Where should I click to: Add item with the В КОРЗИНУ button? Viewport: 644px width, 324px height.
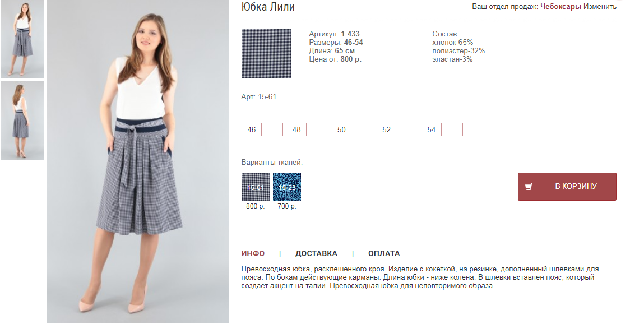(567, 187)
